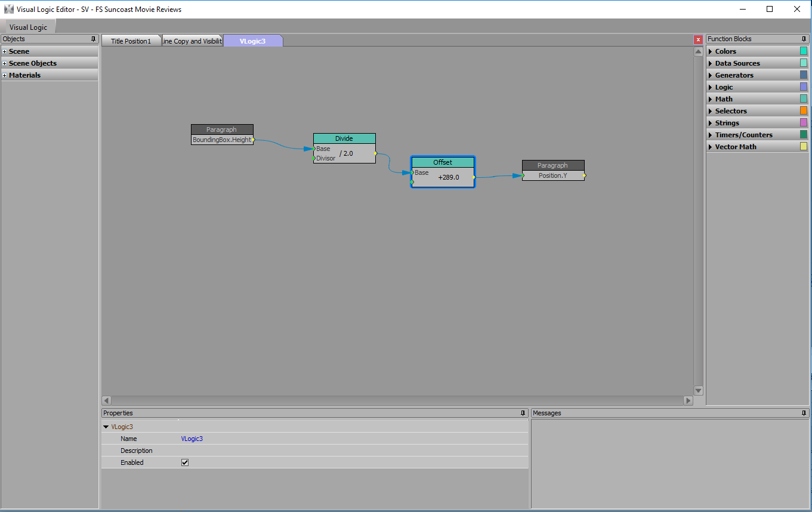Collapse the VLogic3 properties group
This screenshot has height=512, width=812.
click(x=106, y=427)
